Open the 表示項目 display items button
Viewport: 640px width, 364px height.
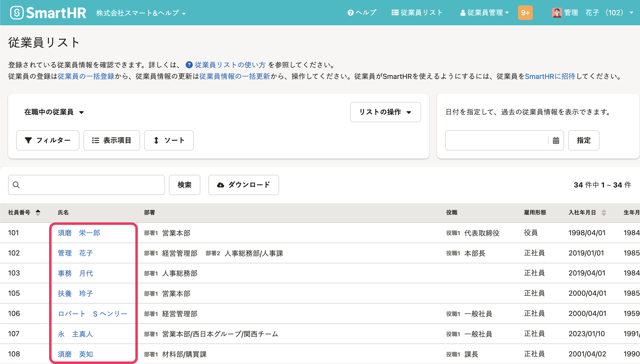(112, 140)
